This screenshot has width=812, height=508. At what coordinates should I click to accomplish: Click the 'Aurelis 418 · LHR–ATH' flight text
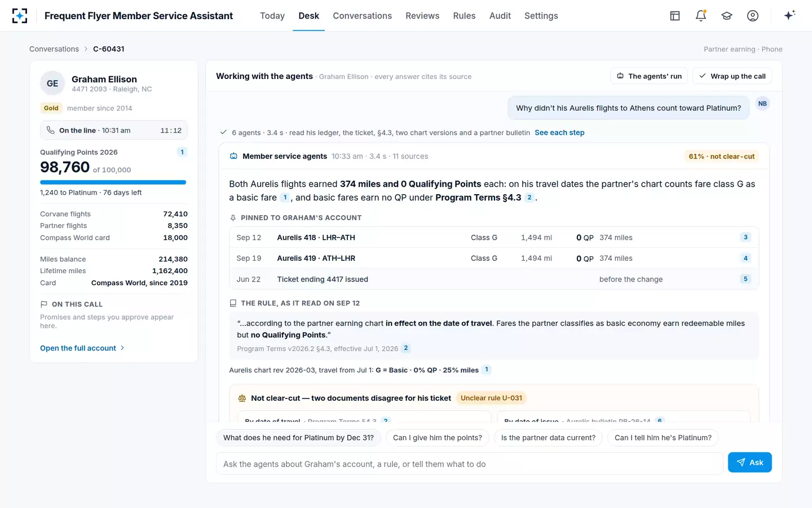point(316,238)
